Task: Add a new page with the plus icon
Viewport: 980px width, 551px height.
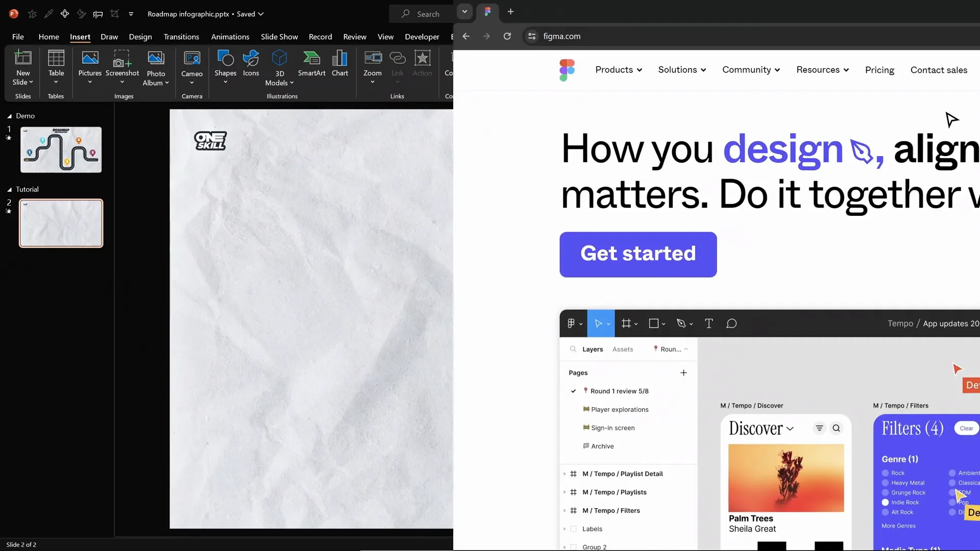Action: [683, 373]
